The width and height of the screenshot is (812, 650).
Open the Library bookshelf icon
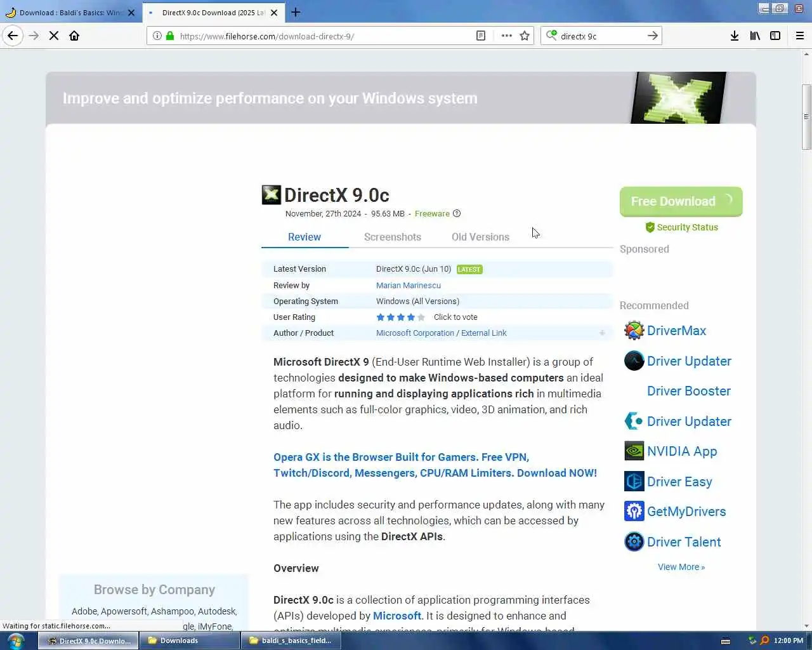click(x=755, y=36)
